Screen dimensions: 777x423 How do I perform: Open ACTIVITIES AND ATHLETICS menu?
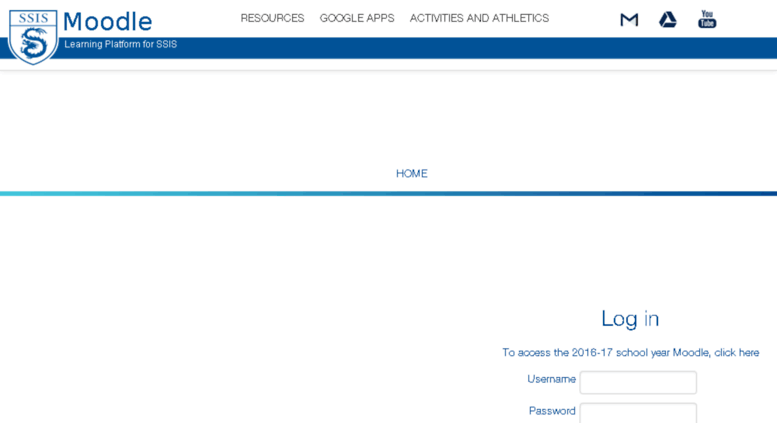tap(479, 18)
